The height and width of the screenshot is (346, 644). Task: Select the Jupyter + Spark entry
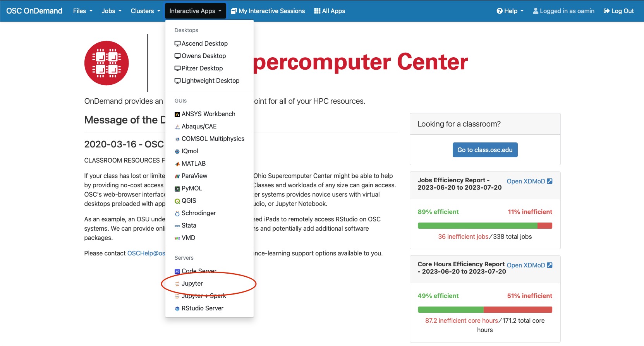(210, 296)
